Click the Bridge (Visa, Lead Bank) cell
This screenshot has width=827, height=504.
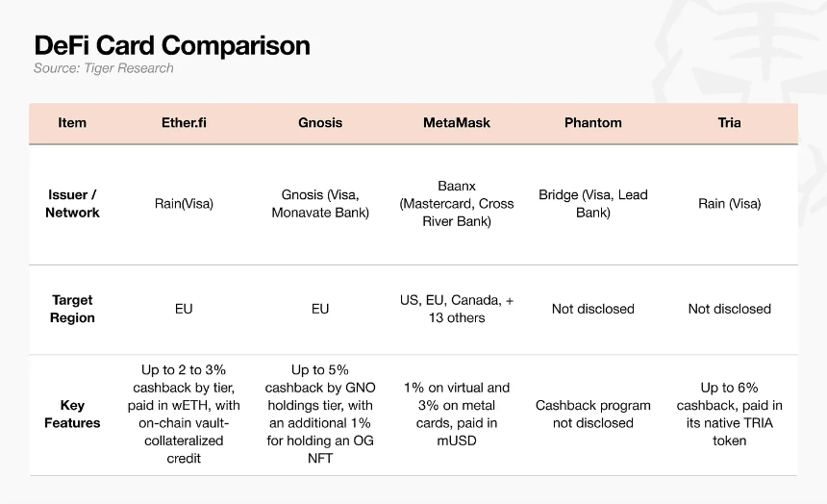point(592,204)
